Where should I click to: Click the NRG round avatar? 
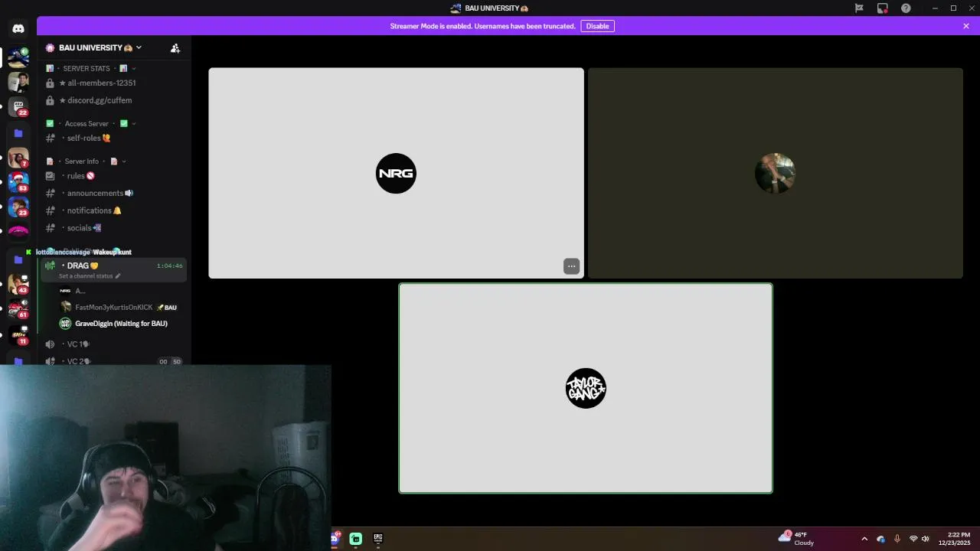click(396, 174)
